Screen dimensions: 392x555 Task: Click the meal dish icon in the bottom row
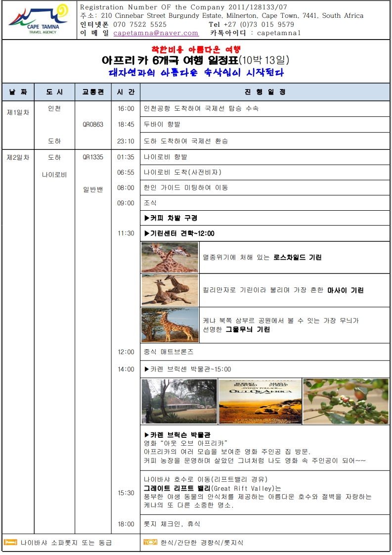[150, 543]
